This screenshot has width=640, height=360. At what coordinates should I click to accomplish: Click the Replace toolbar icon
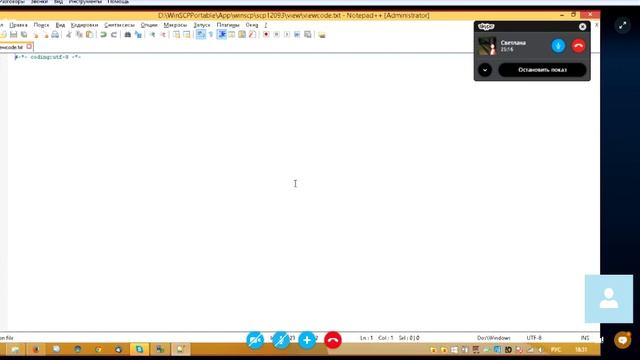[138, 35]
